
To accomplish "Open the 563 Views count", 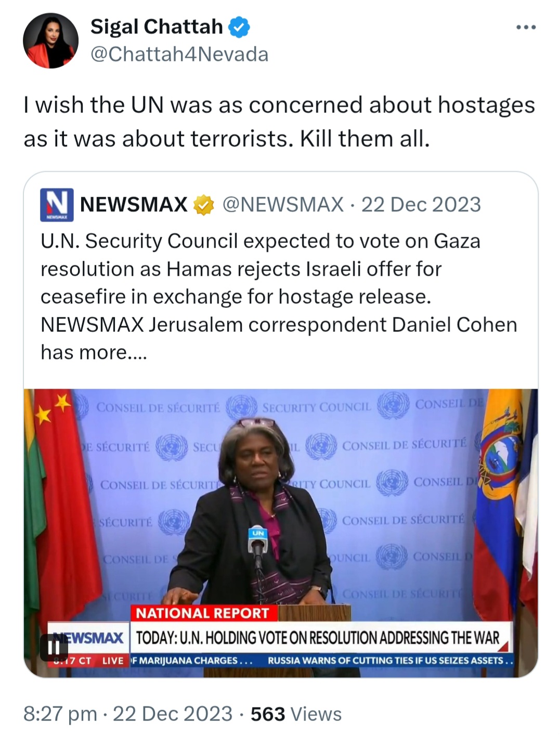I will point(296,714).
